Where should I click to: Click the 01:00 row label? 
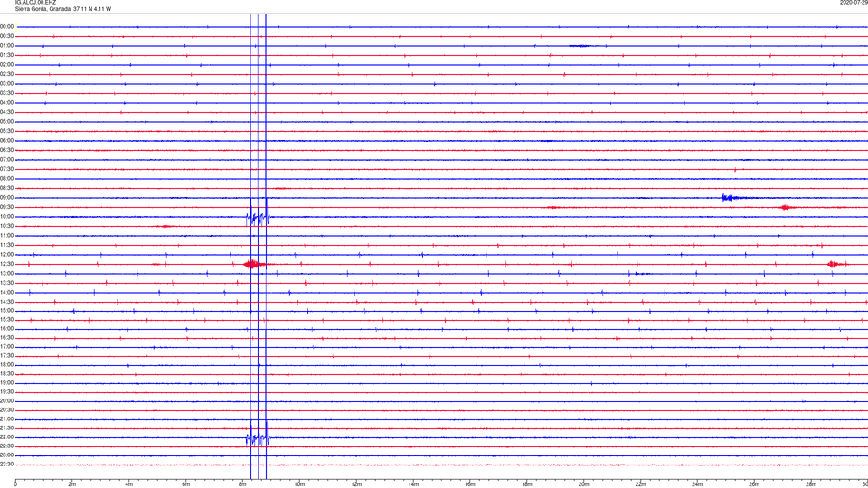point(7,46)
